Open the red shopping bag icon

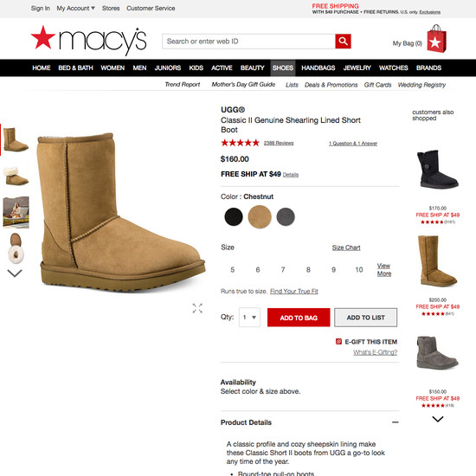pos(437,39)
